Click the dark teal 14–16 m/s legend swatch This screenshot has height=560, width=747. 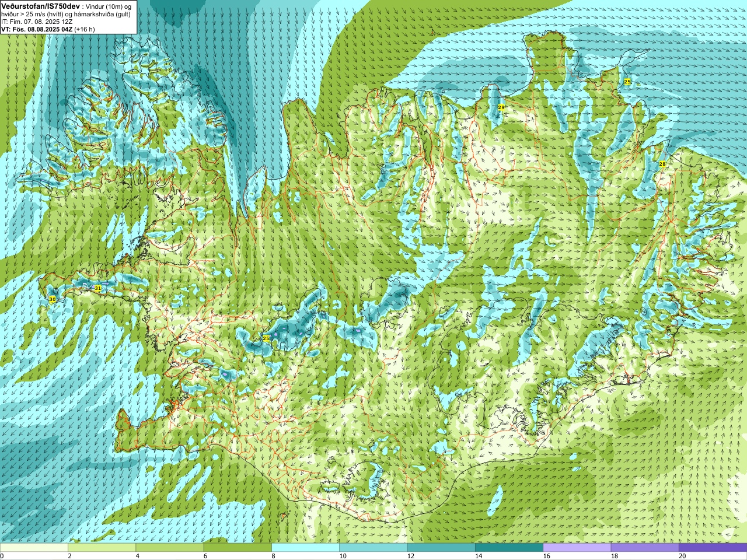click(509, 548)
